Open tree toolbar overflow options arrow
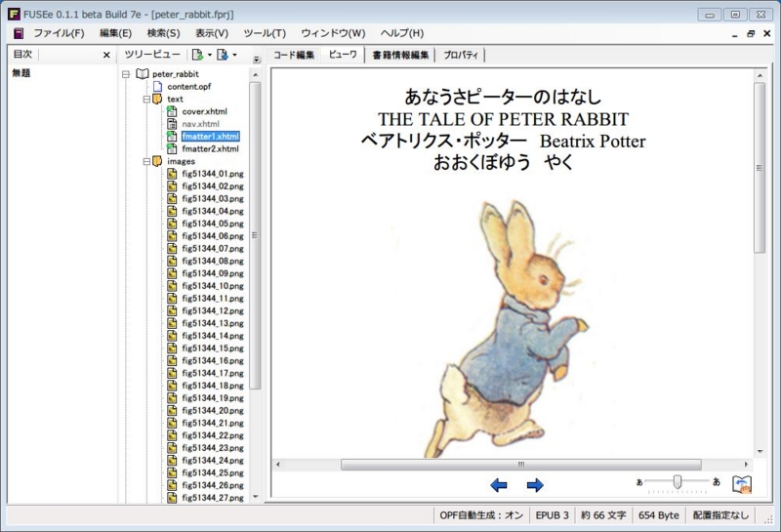Viewport: 781px width, 532px height. tap(257, 60)
